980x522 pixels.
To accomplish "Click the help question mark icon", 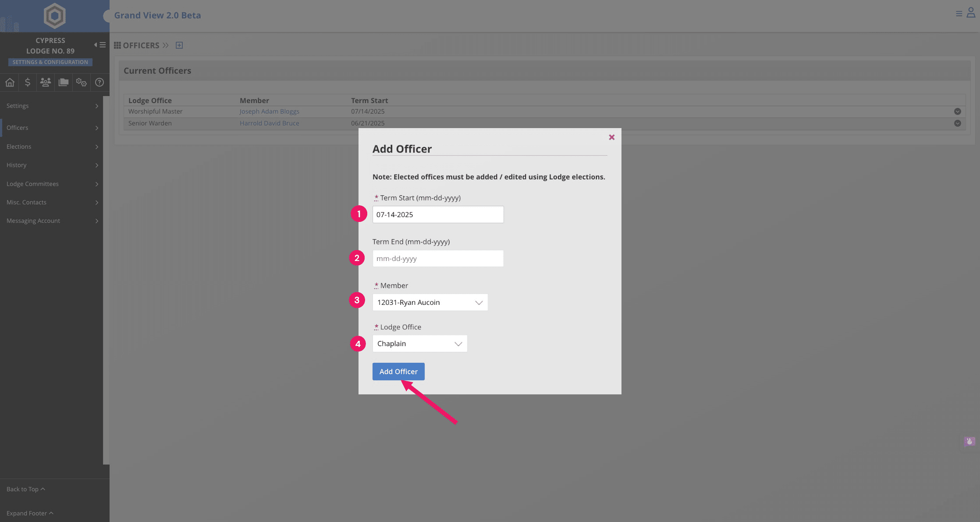I will (99, 82).
